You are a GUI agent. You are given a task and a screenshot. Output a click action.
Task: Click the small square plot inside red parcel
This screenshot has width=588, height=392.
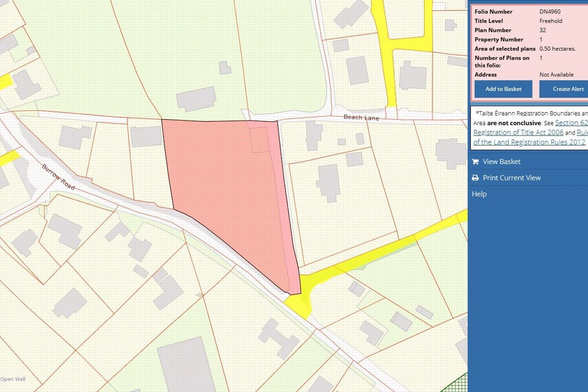click(x=260, y=140)
